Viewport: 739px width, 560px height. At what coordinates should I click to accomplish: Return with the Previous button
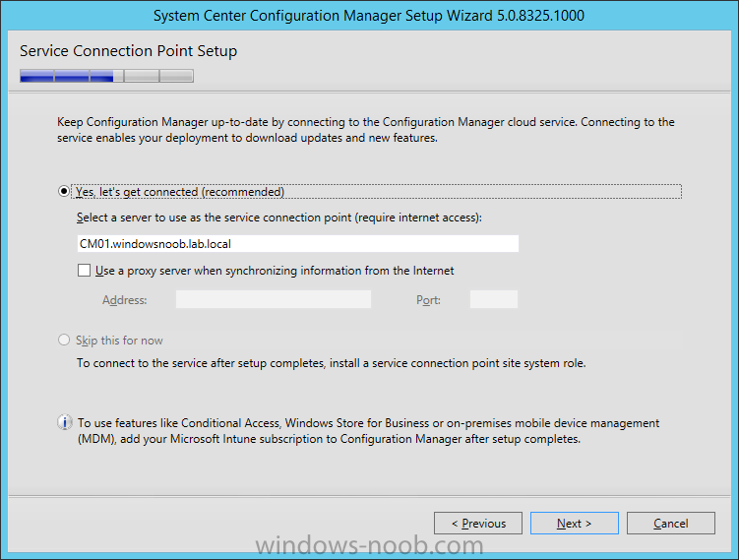click(478, 524)
